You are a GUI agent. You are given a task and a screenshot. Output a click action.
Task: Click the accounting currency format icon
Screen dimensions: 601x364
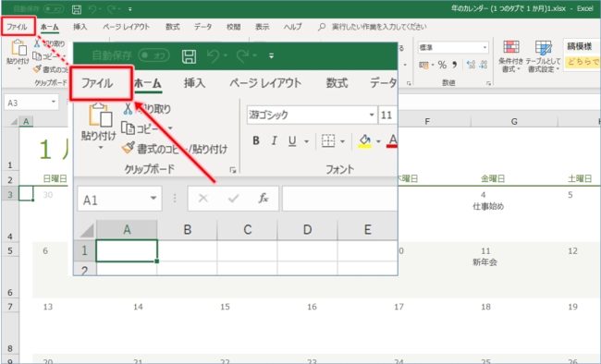(423, 65)
